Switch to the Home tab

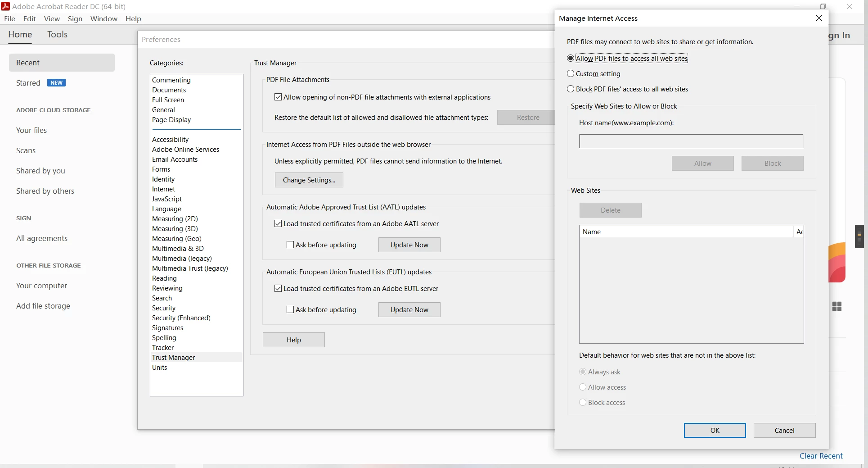[20, 34]
